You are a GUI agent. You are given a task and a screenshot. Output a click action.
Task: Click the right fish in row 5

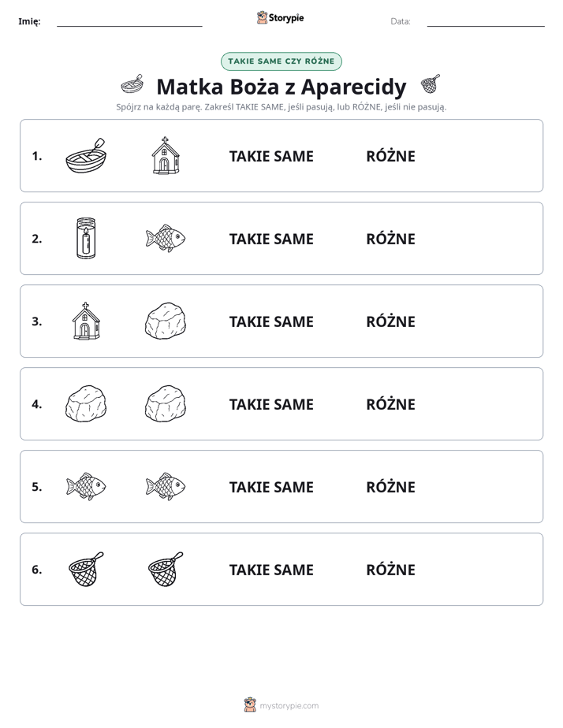pyautogui.click(x=166, y=487)
